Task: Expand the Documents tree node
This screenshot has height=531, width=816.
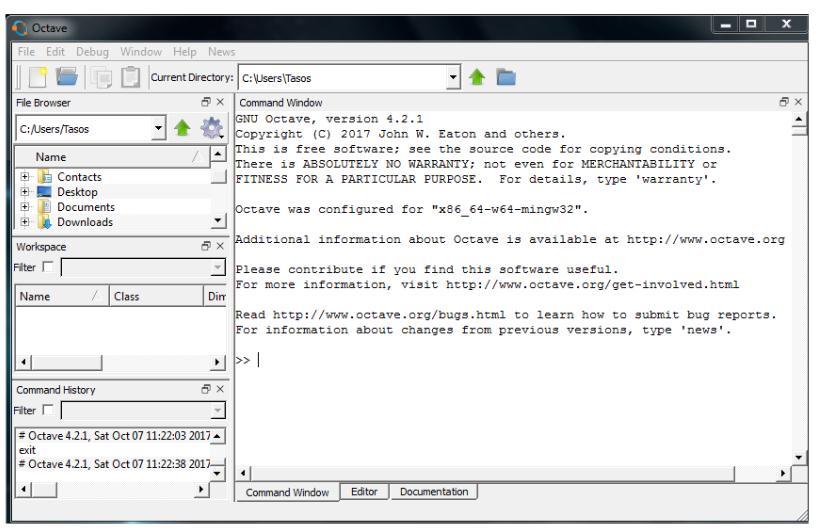Action: [x=24, y=207]
